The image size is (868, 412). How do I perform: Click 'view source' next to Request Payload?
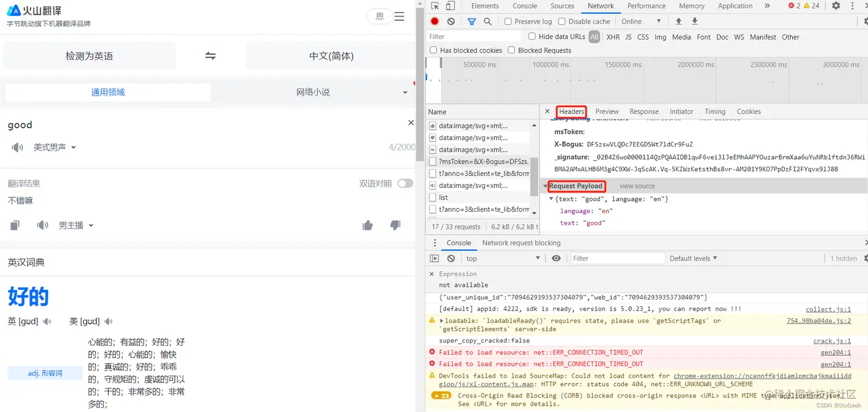coord(637,186)
